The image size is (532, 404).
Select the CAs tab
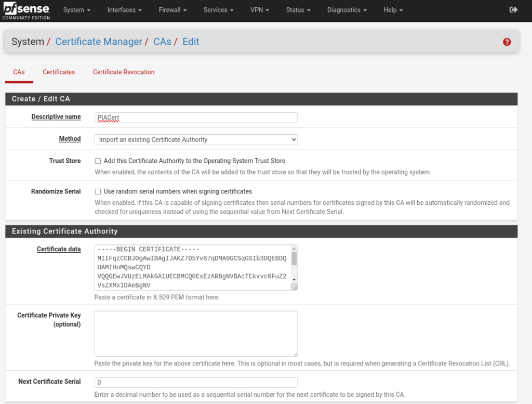[19, 72]
